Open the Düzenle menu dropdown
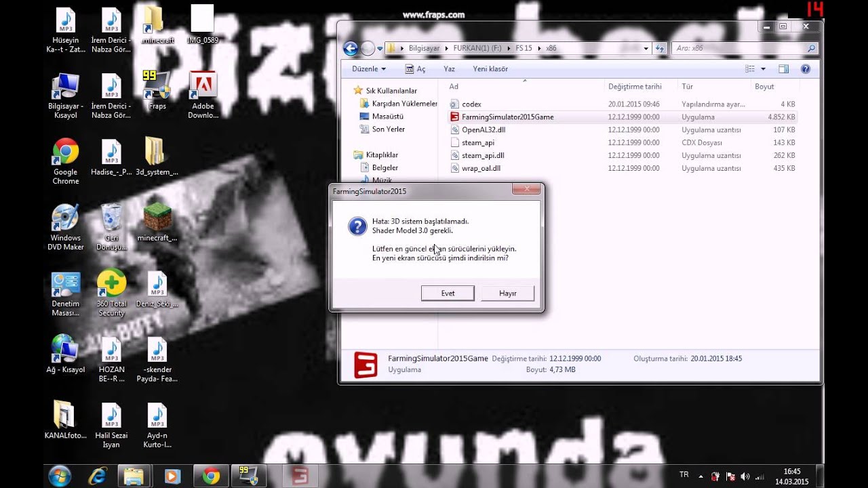The height and width of the screenshot is (488, 868). (368, 68)
